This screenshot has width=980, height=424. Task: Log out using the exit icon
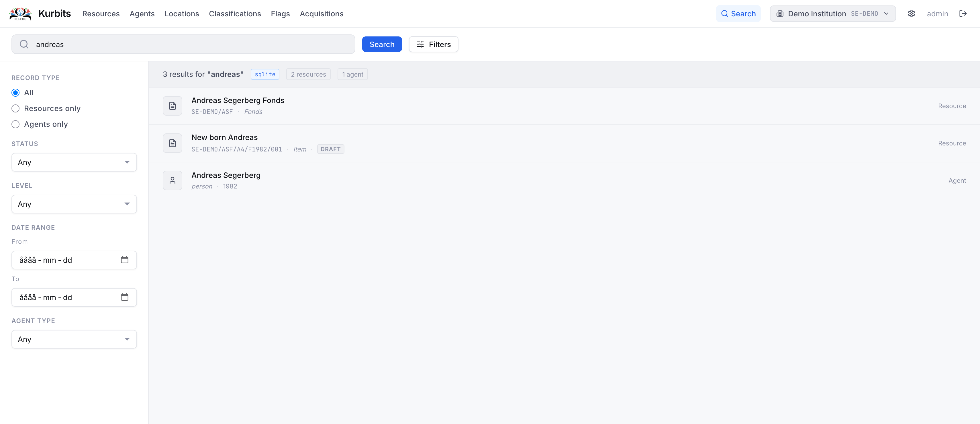click(963, 14)
